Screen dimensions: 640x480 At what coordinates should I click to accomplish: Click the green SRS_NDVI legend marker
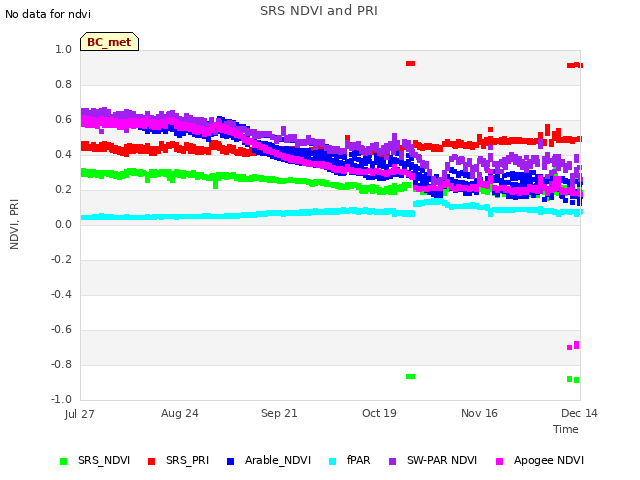pos(63,461)
